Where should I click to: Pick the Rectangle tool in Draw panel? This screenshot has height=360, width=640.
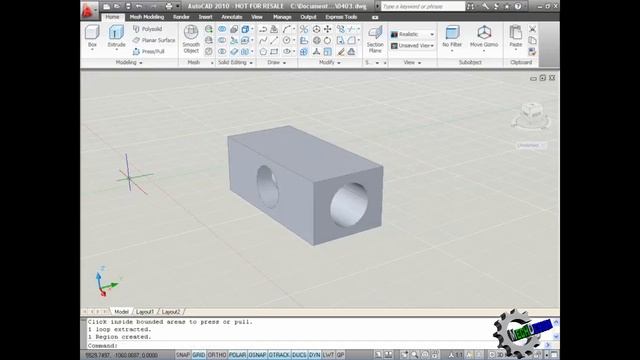click(274, 52)
